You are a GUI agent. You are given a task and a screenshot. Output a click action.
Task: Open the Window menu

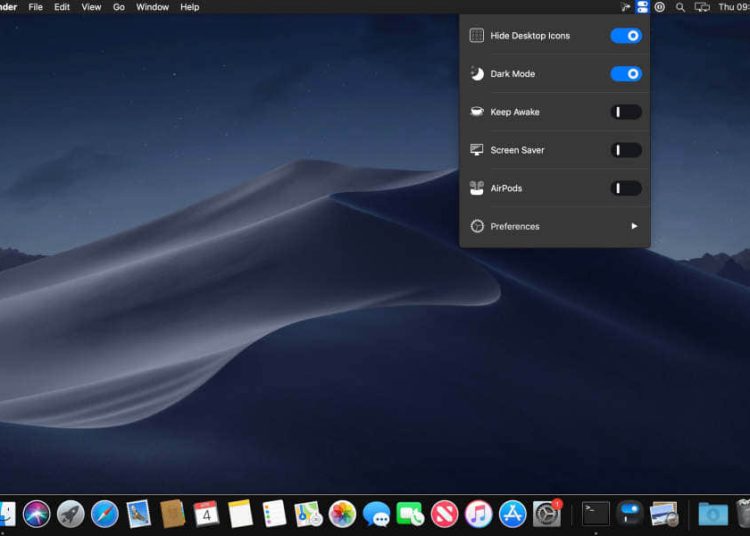click(x=152, y=7)
